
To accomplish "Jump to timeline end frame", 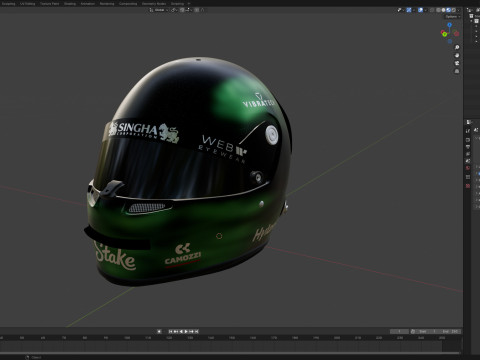I will [x=197, y=331].
